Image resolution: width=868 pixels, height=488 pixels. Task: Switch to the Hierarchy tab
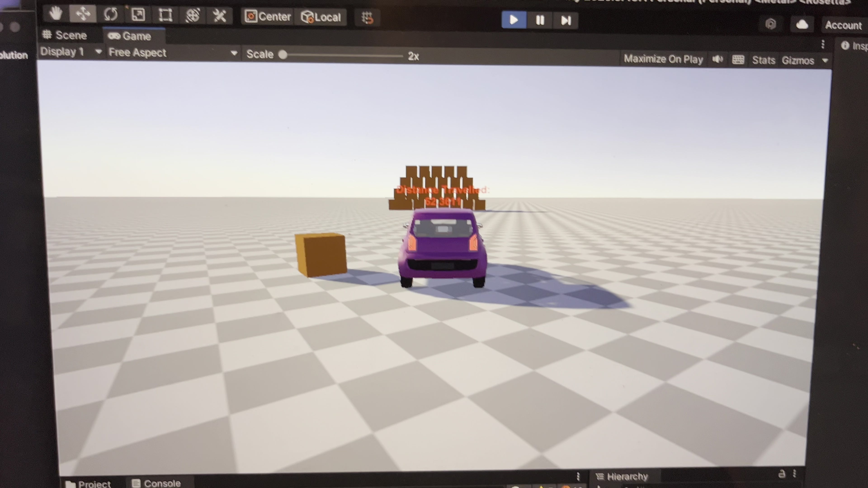622,476
